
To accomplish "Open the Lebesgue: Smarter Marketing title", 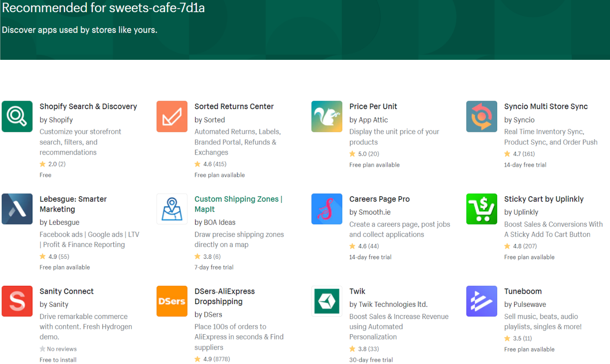I will [73, 204].
